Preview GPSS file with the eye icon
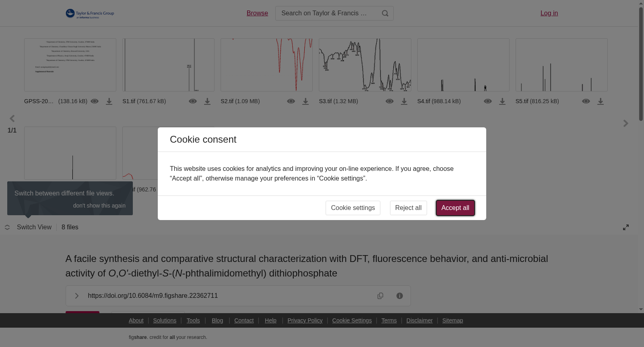This screenshot has height=347, width=644. click(95, 101)
